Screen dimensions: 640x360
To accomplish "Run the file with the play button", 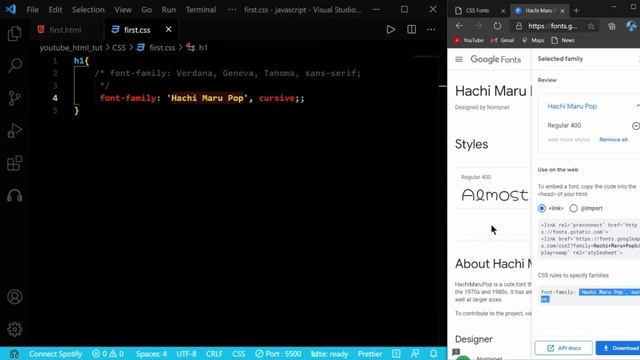I will (x=391, y=29).
